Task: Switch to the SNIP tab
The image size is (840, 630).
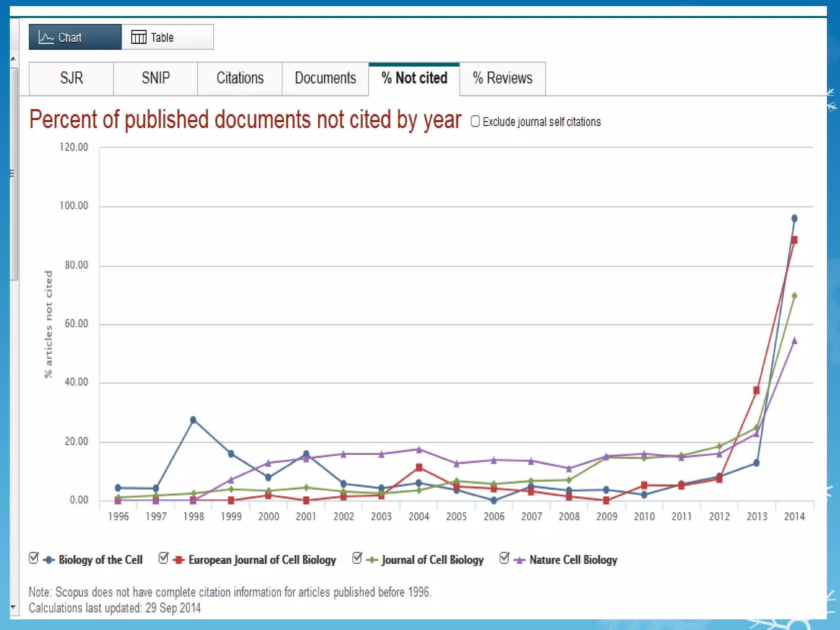Action: (155, 78)
